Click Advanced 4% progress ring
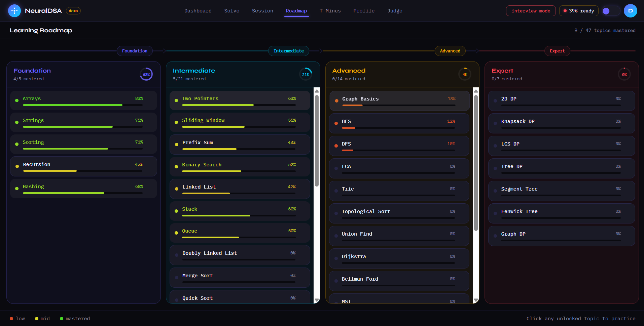The image size is (644, 326). 465,74
